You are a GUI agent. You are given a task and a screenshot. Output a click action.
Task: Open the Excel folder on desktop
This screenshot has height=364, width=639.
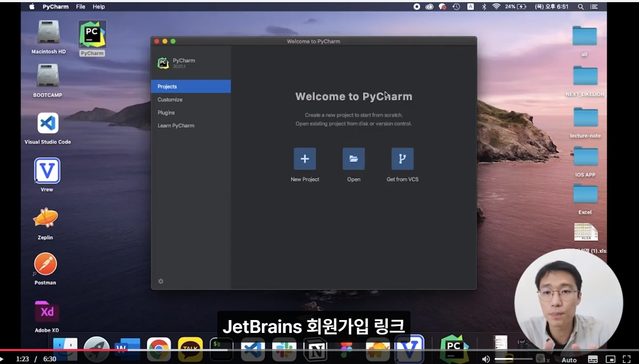point(585,194)
